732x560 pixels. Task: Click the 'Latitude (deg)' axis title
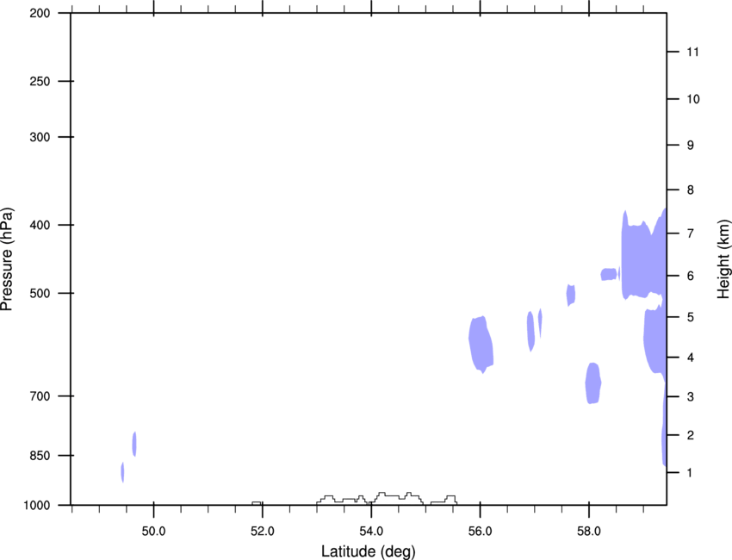coord(368,551)
